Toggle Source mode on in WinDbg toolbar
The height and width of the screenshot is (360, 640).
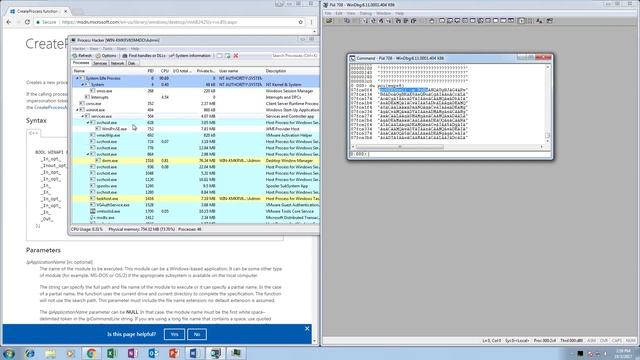point(522,21)
